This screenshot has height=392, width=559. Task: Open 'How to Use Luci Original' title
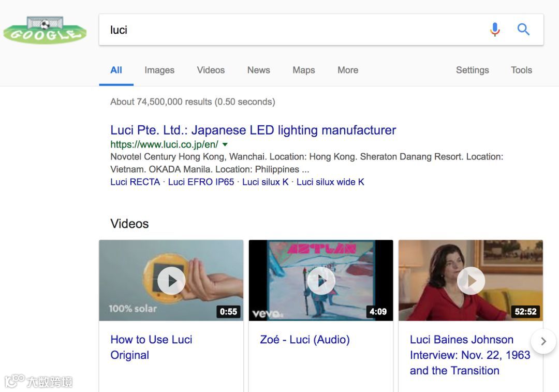151,347
